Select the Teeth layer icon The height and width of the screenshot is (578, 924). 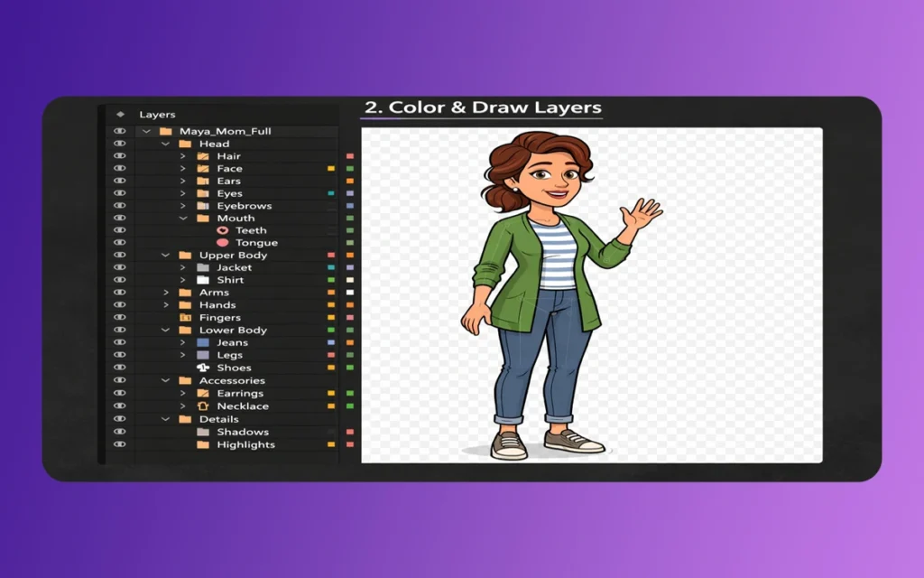click(x=223, y=230)
